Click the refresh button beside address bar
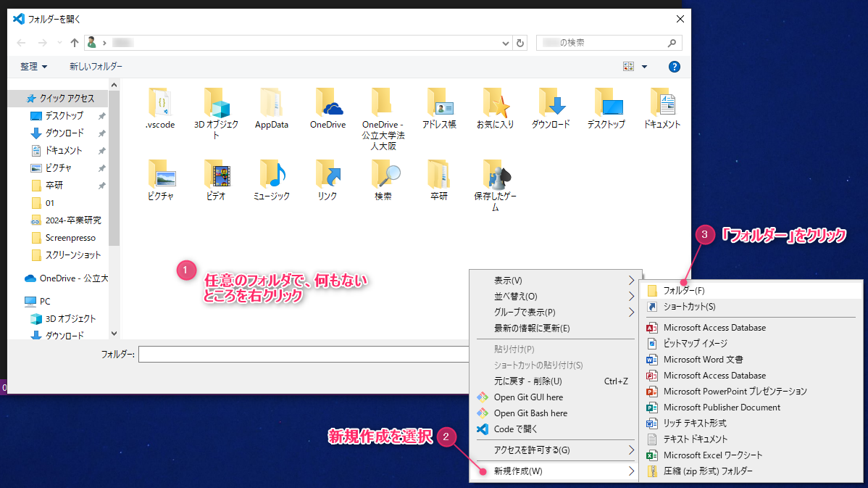The height and width of the screenshot is (488, 868). 519,43
